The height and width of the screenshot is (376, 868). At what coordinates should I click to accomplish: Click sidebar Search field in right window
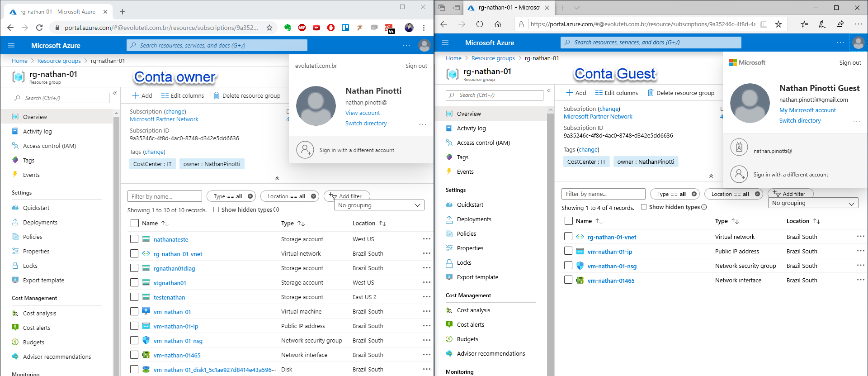[495, 95]
